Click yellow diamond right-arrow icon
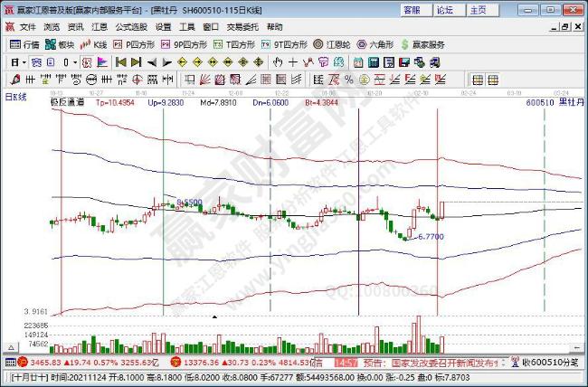 coord(197,62)
